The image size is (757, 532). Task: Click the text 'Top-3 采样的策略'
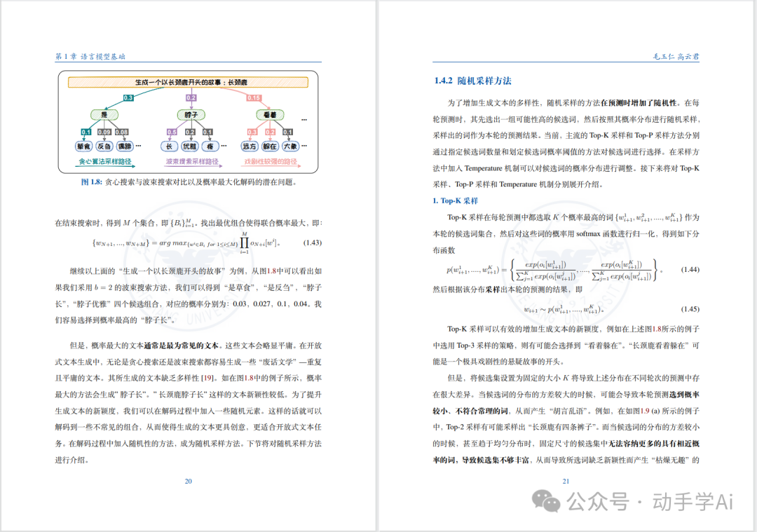pos(485,346)
